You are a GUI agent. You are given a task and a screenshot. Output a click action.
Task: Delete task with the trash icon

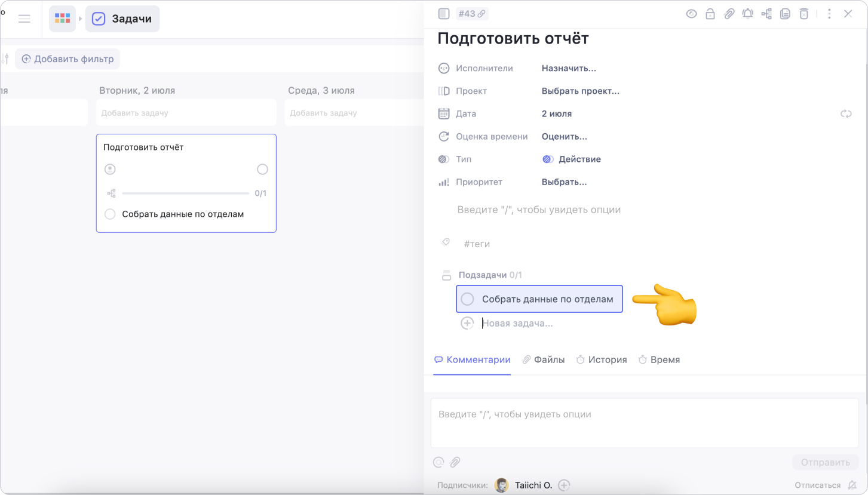coord(804,14)
